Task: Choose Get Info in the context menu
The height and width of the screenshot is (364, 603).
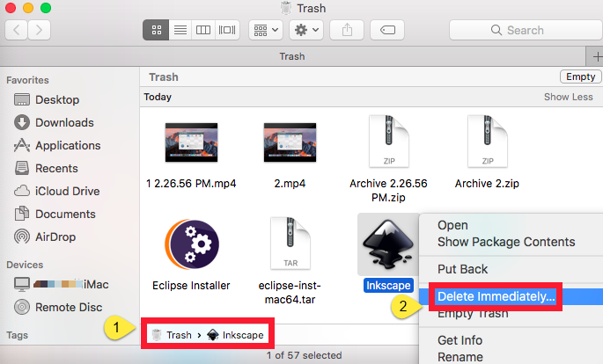Action: (460, 340)
